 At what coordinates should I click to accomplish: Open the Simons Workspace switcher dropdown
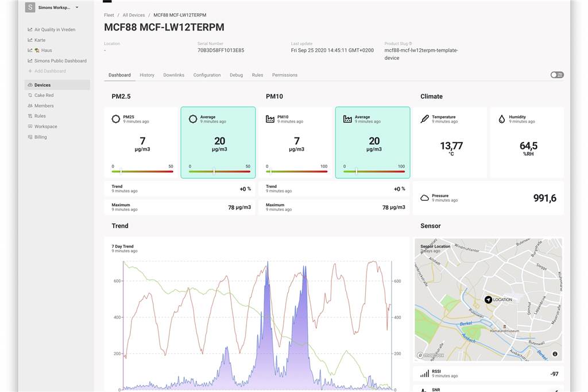coord(52,7)
